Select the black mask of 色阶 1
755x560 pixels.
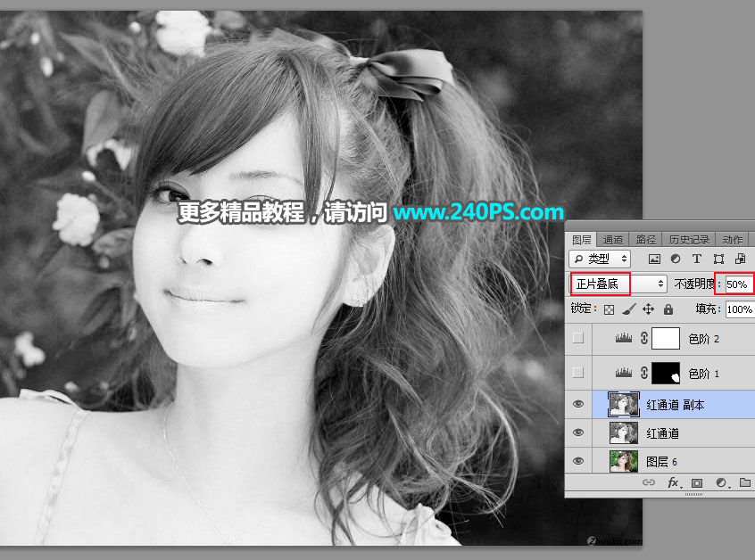coord(666,373)
